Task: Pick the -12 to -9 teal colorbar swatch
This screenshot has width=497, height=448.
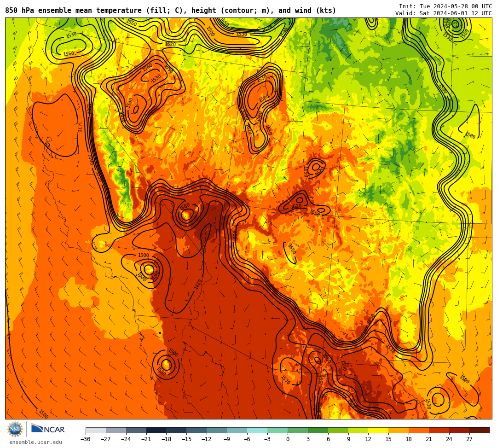Action: click(x=217, y=430)
